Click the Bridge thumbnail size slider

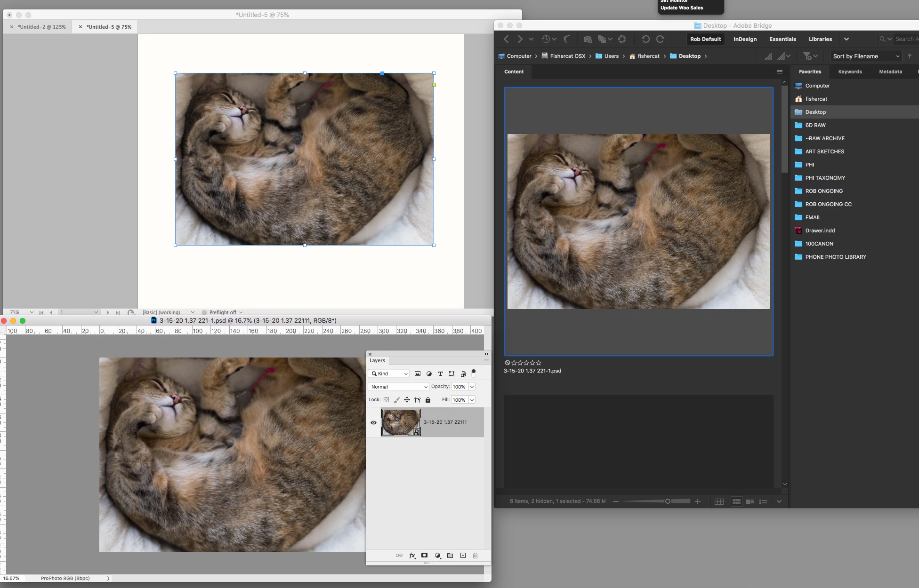[668, 501]
